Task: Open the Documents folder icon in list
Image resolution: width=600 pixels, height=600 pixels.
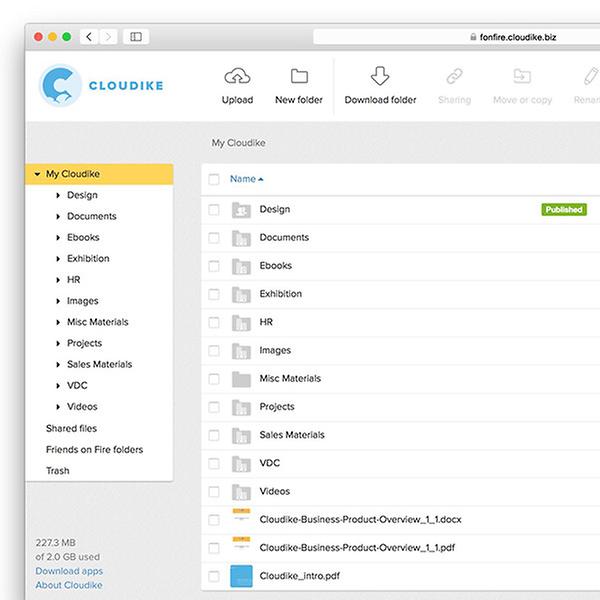Action: (x=241, y=238)
